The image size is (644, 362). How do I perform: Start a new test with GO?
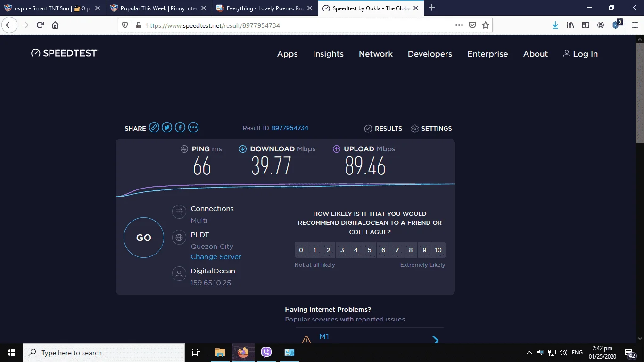point(144,238)
